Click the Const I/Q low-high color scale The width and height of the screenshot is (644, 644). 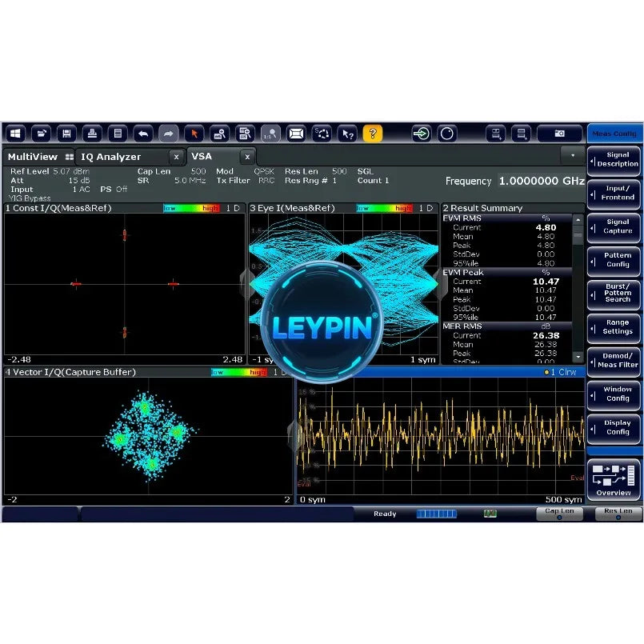[x=191, y=208]
